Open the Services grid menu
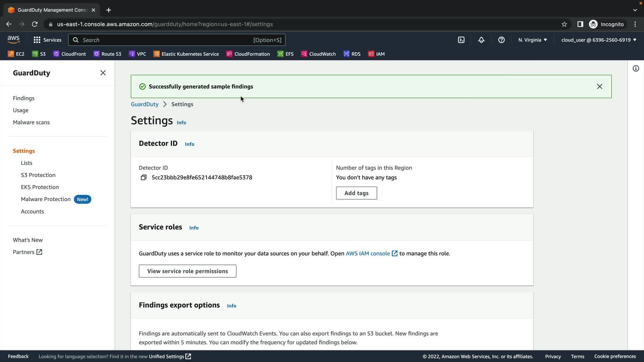The width and height of the screenshot is (644, 362). click(47, 40)
